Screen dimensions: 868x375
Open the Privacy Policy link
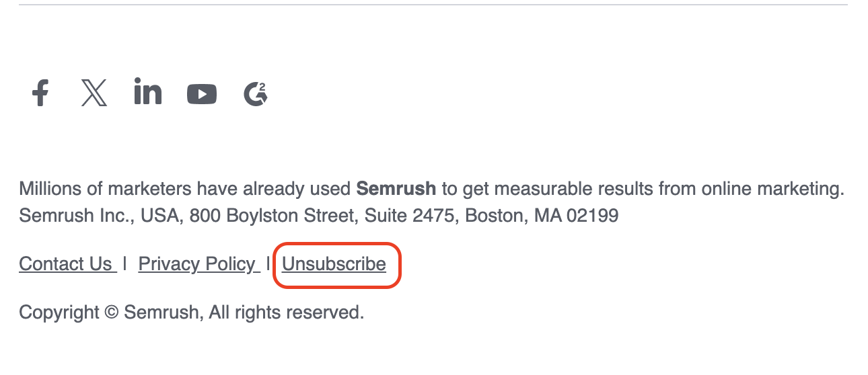(197, 264)
